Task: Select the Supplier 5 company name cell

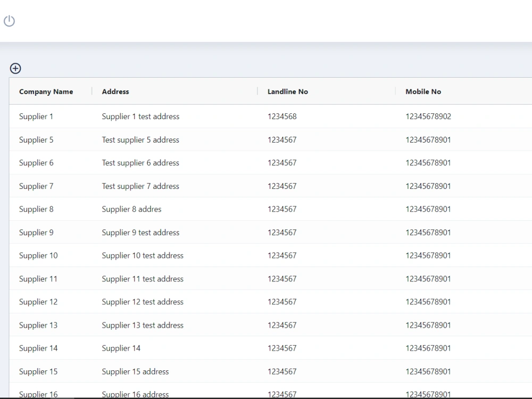Action: coord(36,140)
